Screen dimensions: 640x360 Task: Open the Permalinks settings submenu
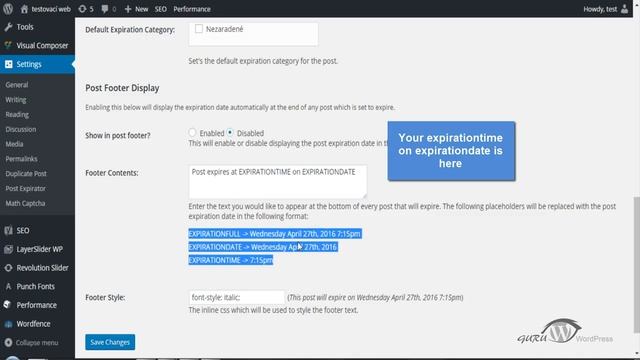click(21, 159)
